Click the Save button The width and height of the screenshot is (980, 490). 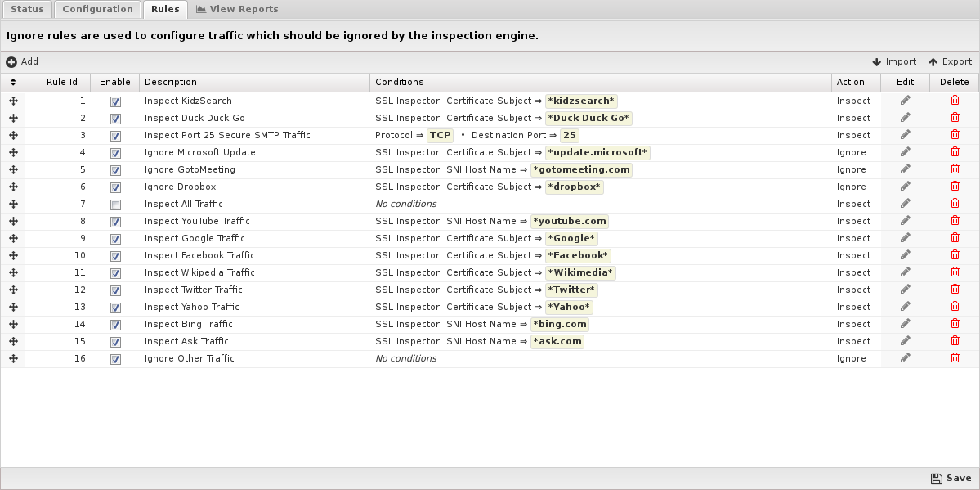[951, 478]
